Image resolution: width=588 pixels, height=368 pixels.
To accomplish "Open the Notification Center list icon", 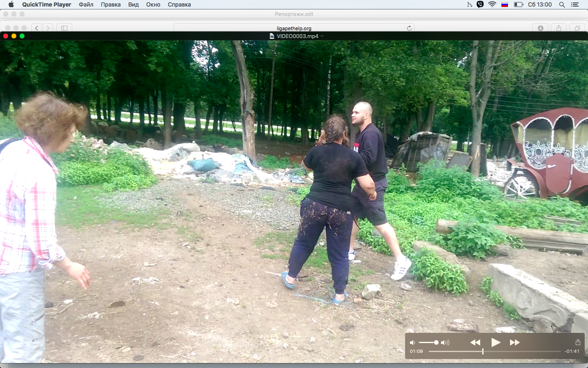I will point(575,4).
